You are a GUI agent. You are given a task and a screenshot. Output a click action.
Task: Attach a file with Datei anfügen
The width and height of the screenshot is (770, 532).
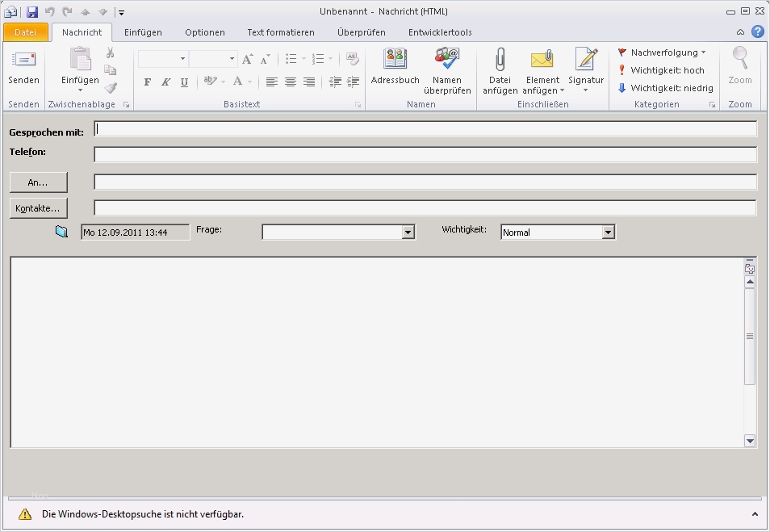pos(500,60)
